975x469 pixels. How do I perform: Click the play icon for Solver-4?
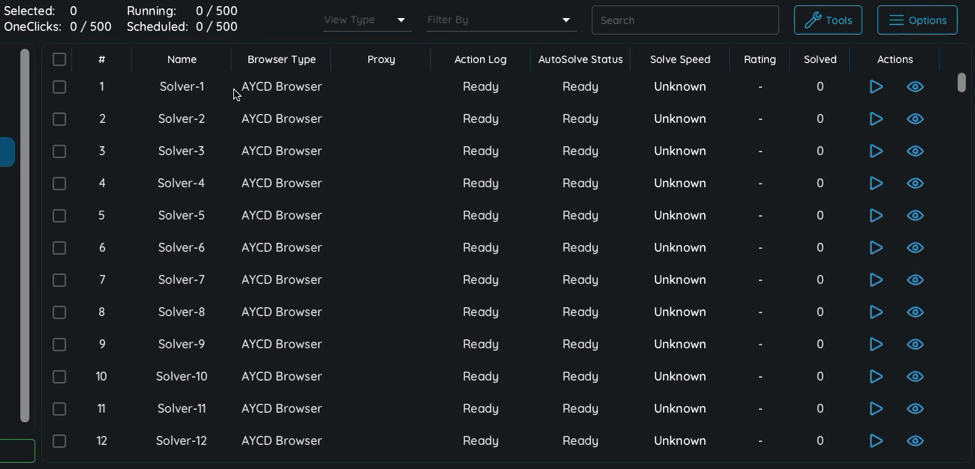tap(876, 183)
